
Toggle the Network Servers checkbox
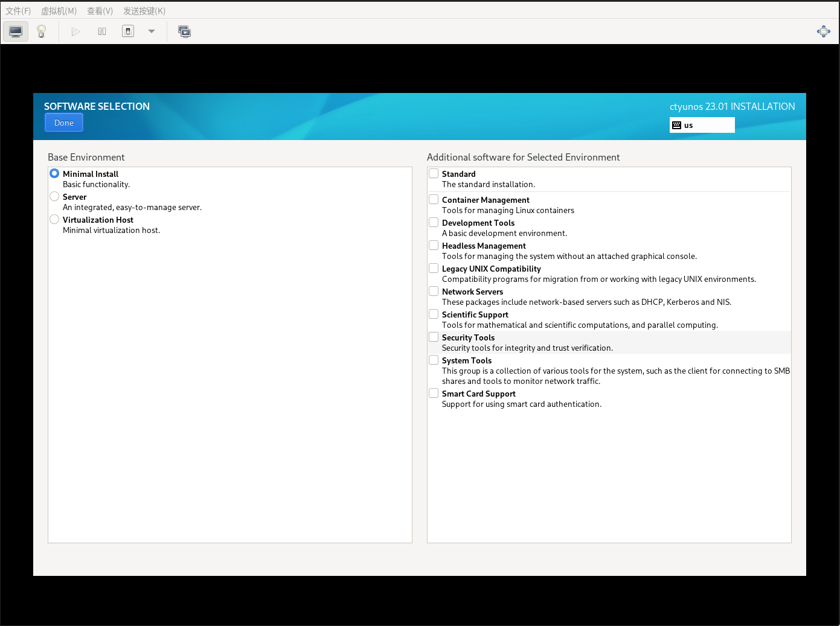(434, 291)
